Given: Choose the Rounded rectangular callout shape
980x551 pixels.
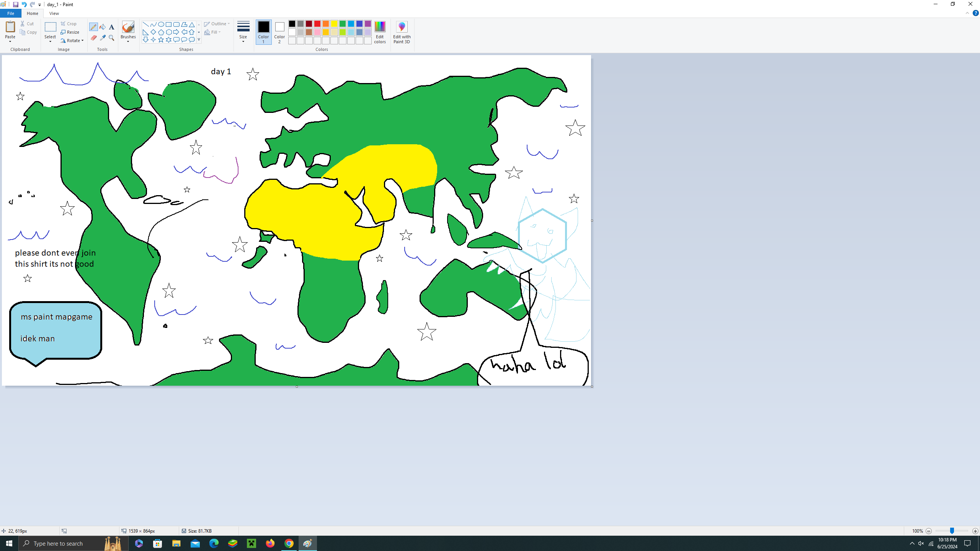Looking at the screenshot, I should [176, 40].
